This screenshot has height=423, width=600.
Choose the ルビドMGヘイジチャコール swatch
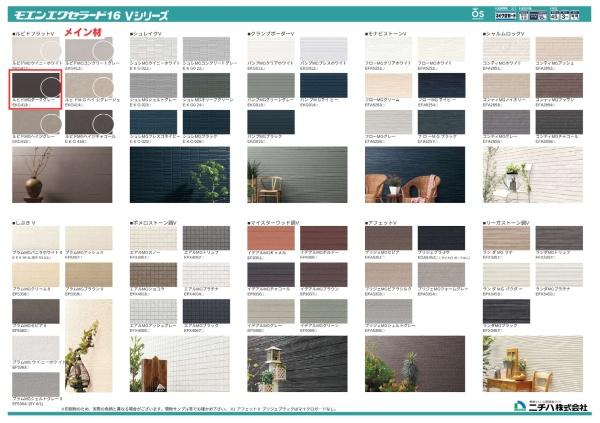pyautogui.click(x=89, y=122)
